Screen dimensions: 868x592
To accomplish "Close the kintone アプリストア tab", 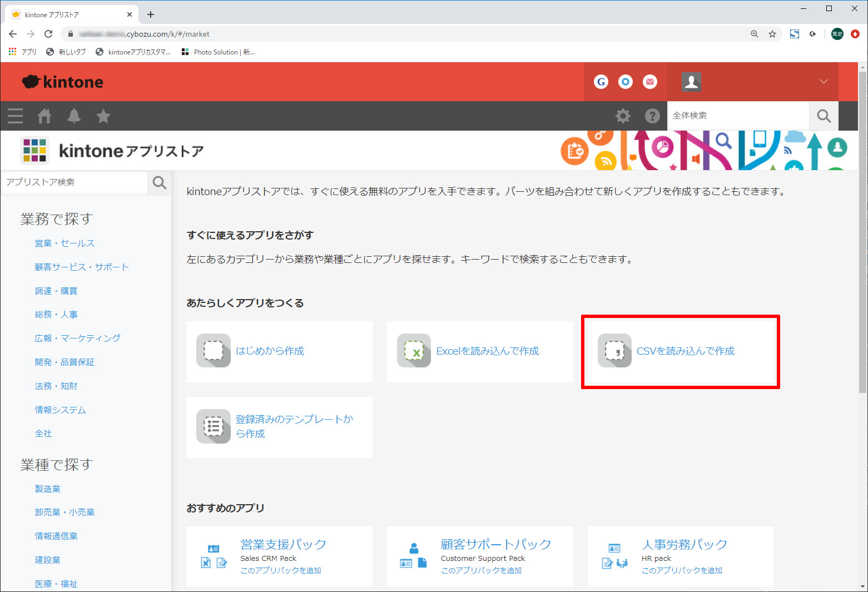I will pos(130,14).
